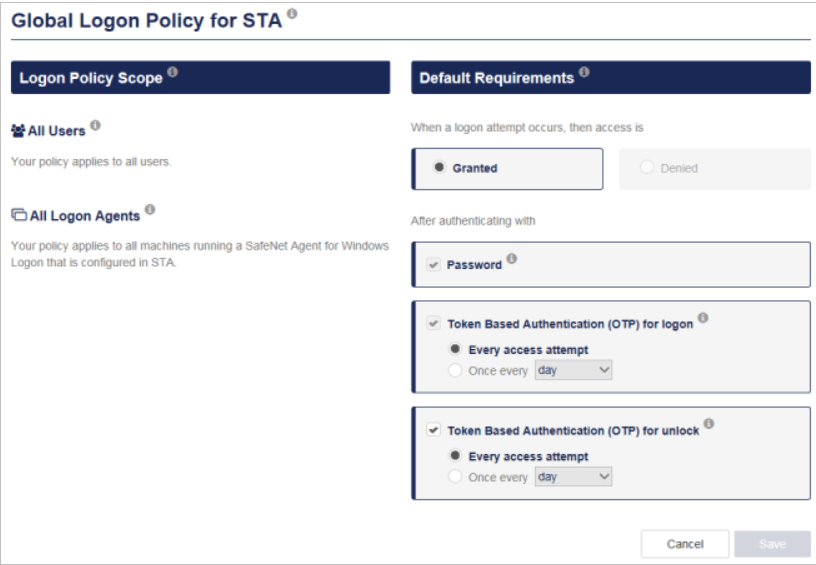This screenshot has width=816, height=565.
Task: Select the Denied radio button
Action: tap(647, 168)
